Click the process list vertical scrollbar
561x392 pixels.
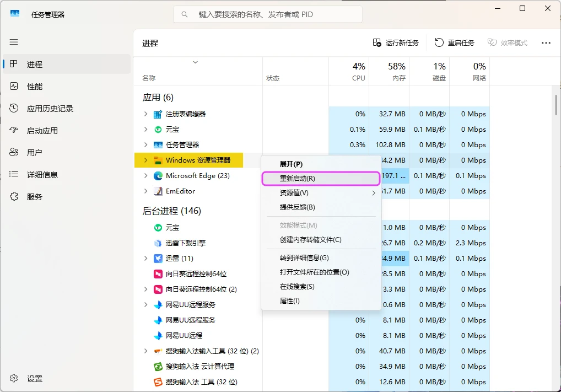point(555,105)
